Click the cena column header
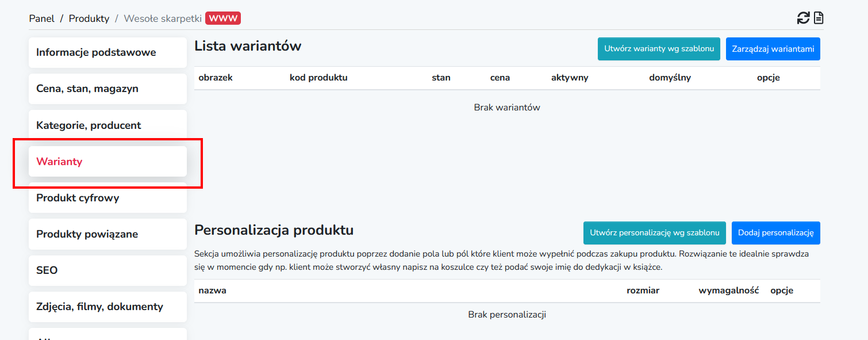868x340 pixels. [x=500, y=78]
